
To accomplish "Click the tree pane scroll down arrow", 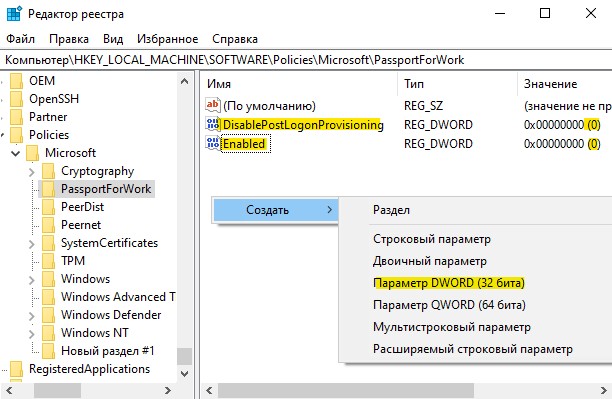I will tap(185, 374).
